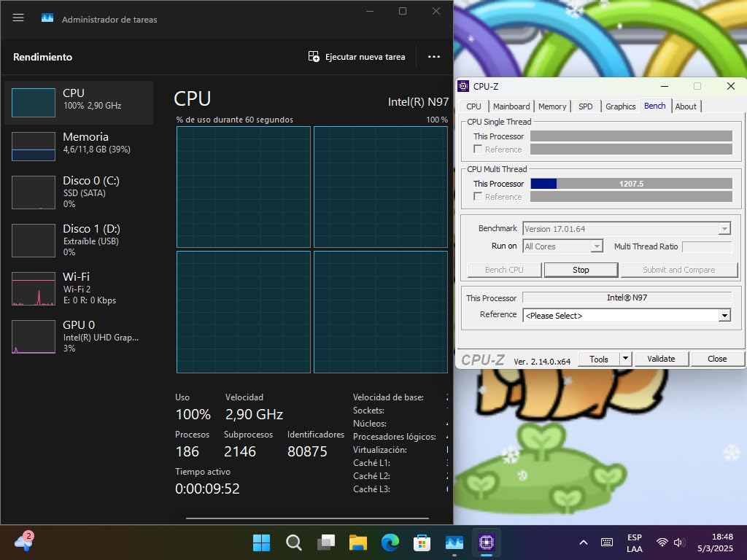Open the Task Manager hamburger navigation menu
This screenshot has height=560, width=747.
point(18,18)
